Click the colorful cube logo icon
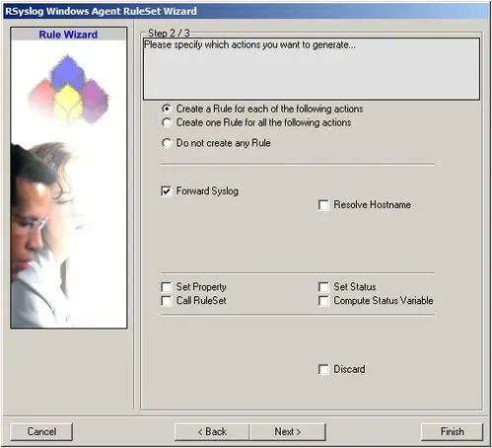 click(x=69, y=89)
